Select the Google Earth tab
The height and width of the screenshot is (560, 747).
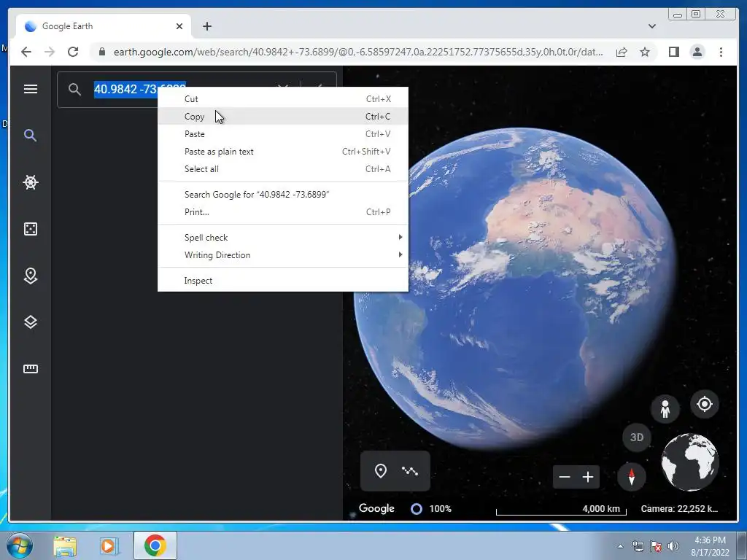pyautogui.click(x=104, y=26)
